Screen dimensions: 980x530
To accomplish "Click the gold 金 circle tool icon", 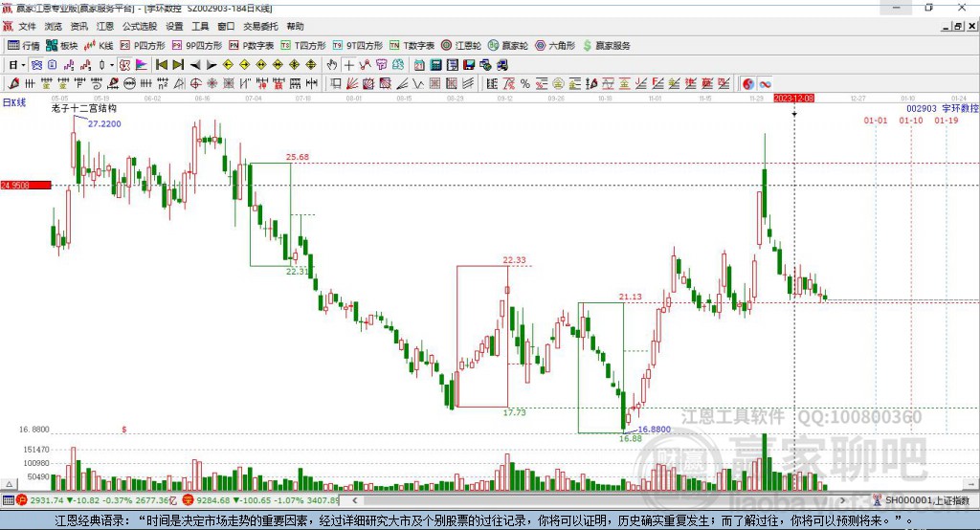I will 558,84.
